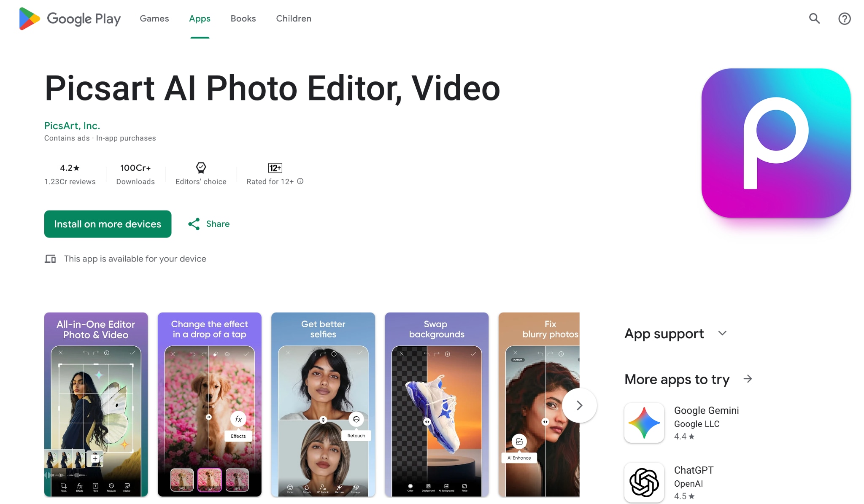
Task: Expand the App support section
Action: pyautogui.click(x=723, y=333)
